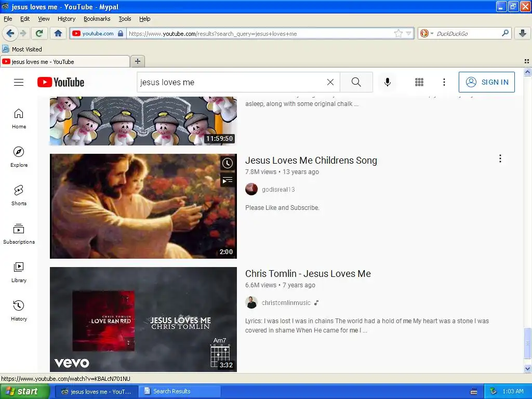Reload the page with the refresh button
The width and height of the screenshot is (532, 399).
coord(39,33)
